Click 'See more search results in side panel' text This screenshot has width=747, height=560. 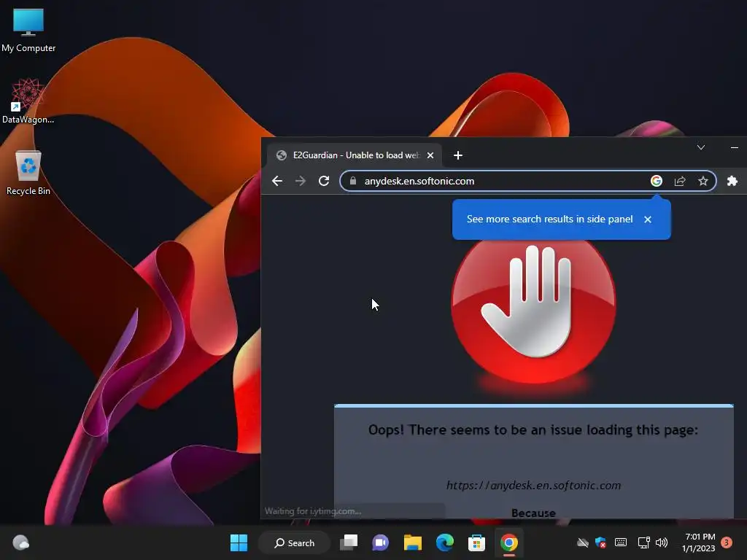pyautogui.click(x=550, y=219)
